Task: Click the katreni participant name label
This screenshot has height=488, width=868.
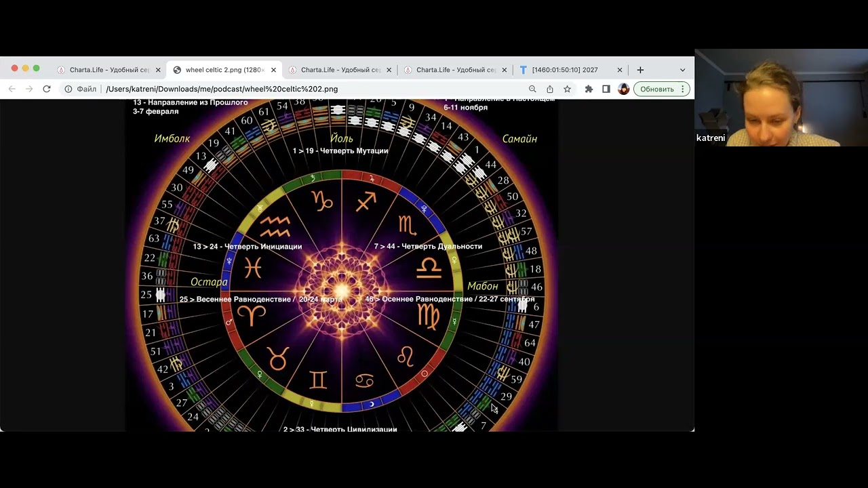Action: point(711,138)
